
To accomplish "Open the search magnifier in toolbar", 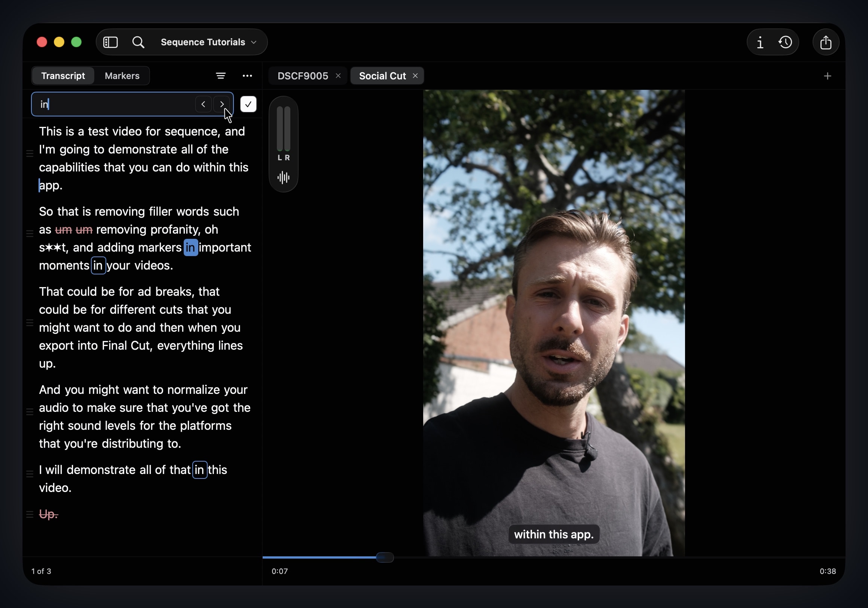I will tap(138, 42).
